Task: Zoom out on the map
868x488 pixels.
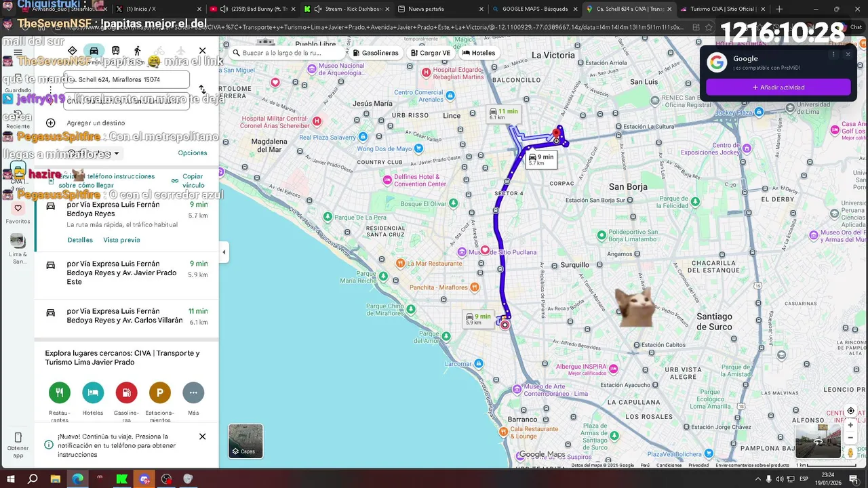Action: pyautogui.click(x=850, y=437)
